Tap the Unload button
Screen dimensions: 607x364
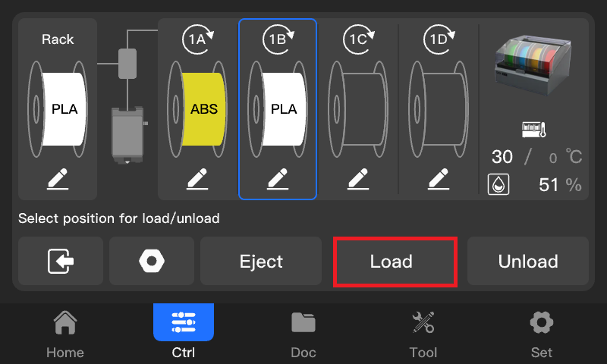tap(528, 261)
